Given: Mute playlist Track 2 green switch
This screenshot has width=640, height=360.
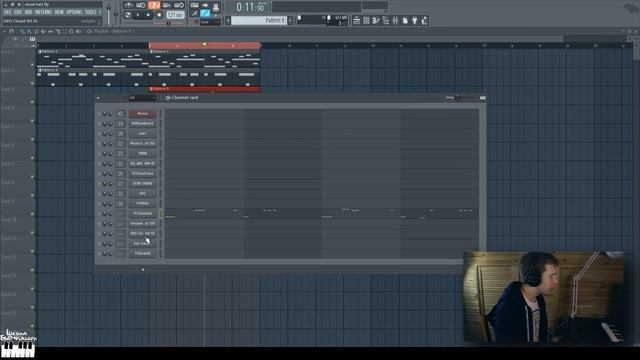Looking at the screenshot, I should pyautogui.click(x=32, y=82).
